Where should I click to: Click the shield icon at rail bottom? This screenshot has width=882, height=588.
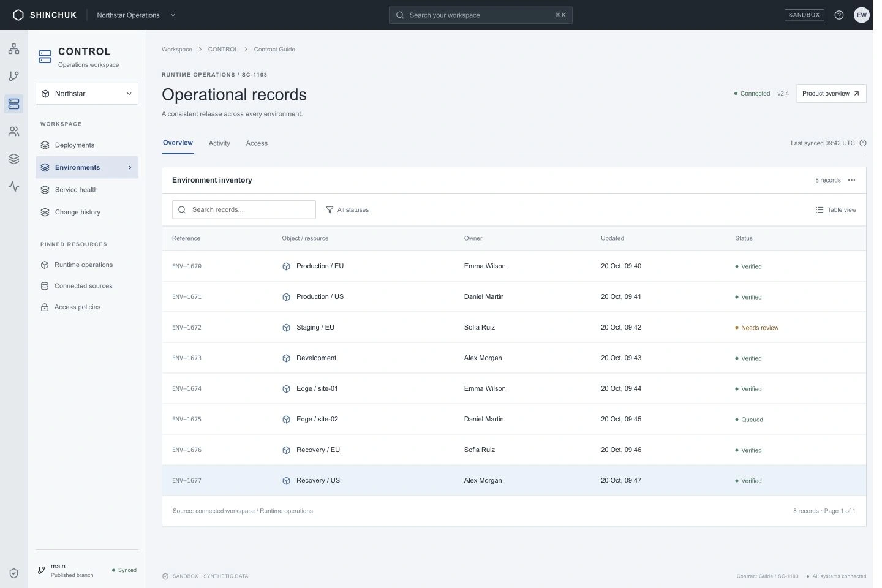coord(13,573)
